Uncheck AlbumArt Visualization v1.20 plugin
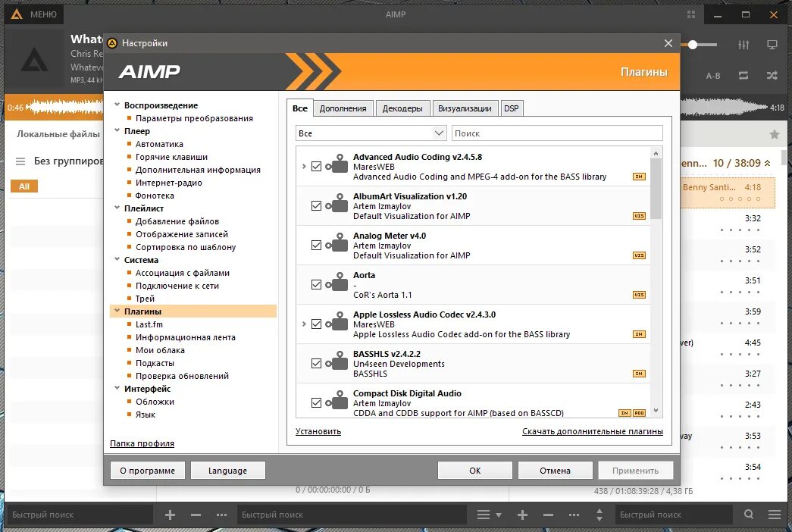 tap(316, 205)
